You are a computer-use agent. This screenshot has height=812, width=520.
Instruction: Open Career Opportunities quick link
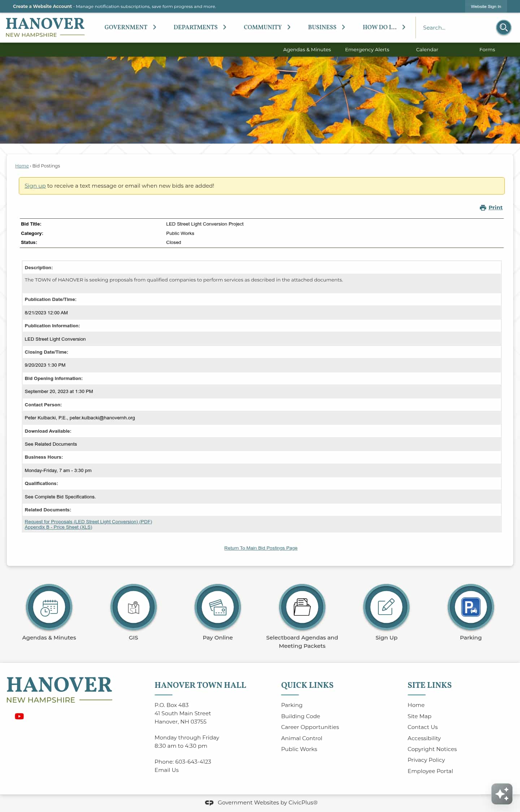[310, 727]
